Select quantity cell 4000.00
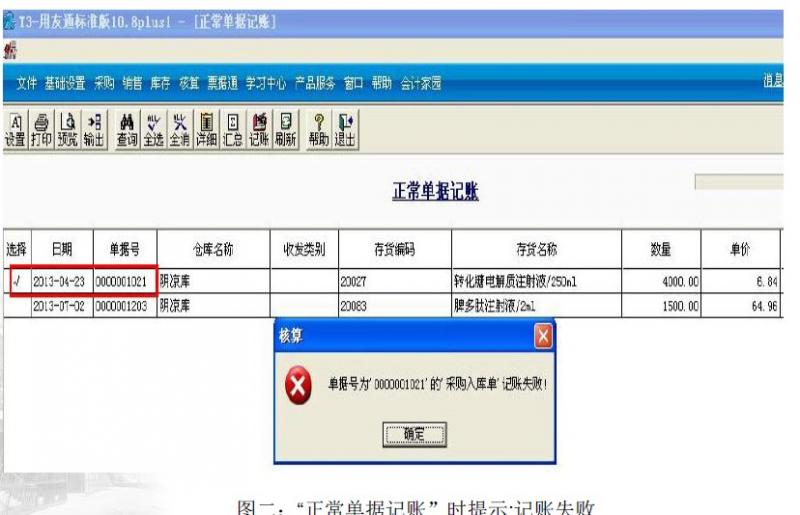The width and height of the screenshot is (800, 515). pyautogui.click(x=661, y=281)
